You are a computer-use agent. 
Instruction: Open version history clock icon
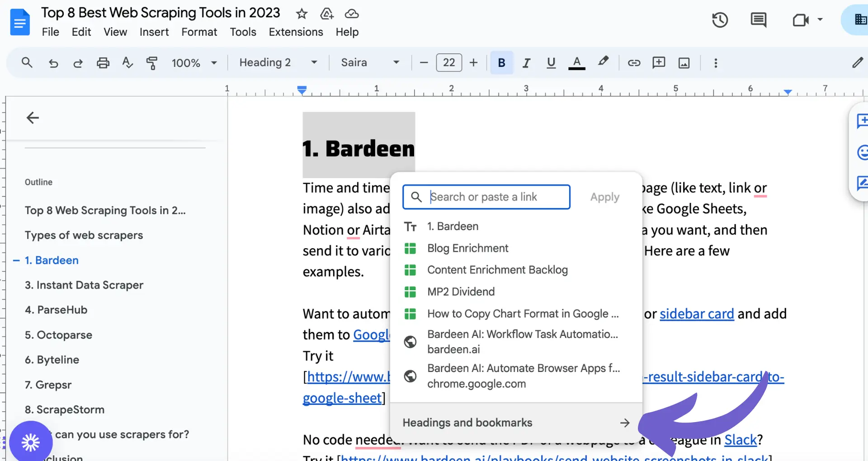pos(720,20)
